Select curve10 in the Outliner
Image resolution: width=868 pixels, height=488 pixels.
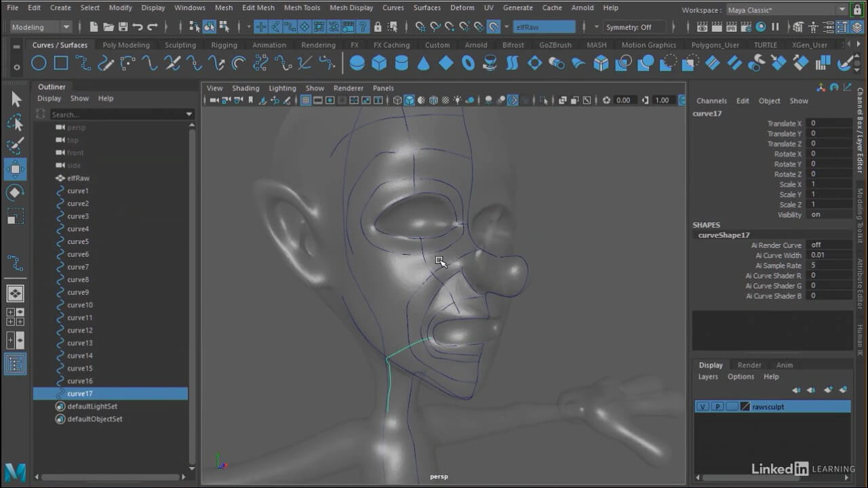pos(80,305)
